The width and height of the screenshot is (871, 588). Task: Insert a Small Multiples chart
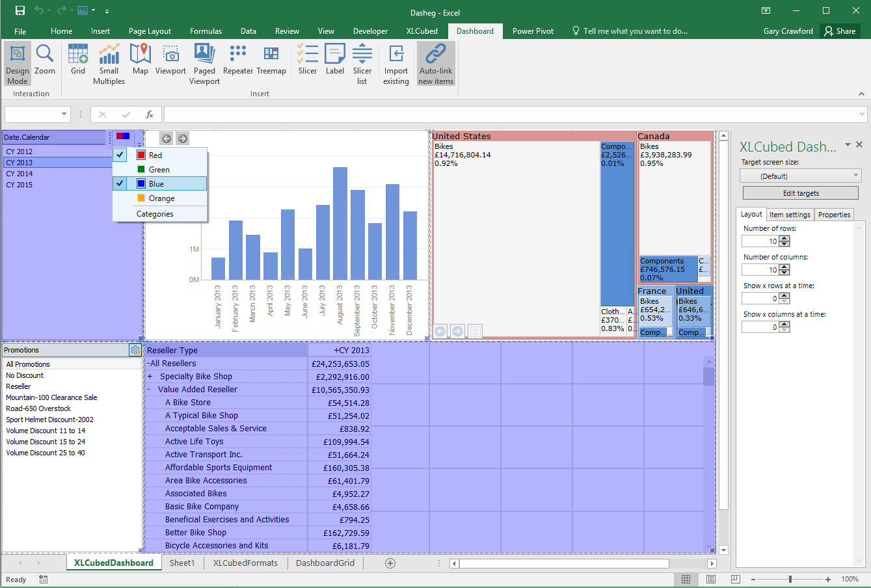pyautogui.click(x=109, y=64)
